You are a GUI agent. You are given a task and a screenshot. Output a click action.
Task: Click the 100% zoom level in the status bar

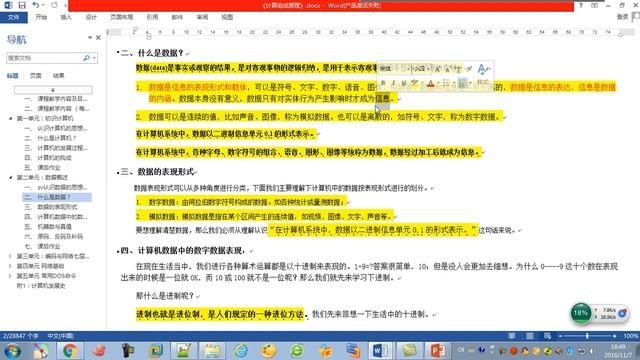pos(631,336)
